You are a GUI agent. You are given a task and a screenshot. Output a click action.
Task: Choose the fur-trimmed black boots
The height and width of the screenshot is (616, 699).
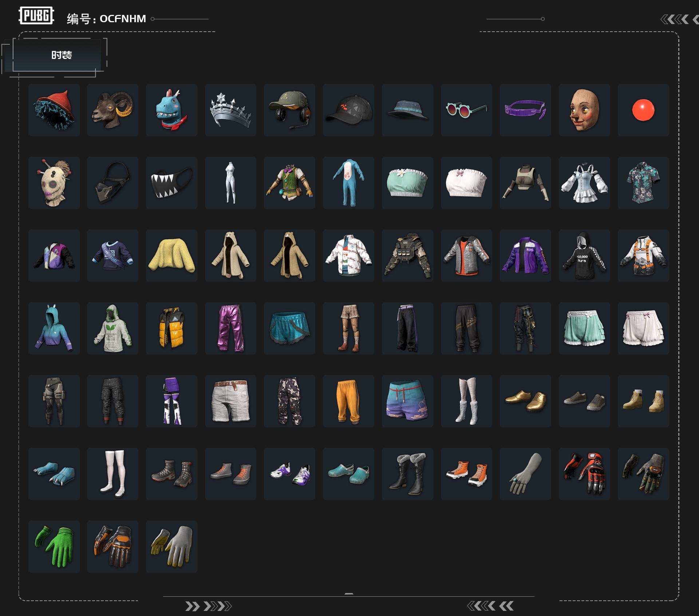coord(407,474)
